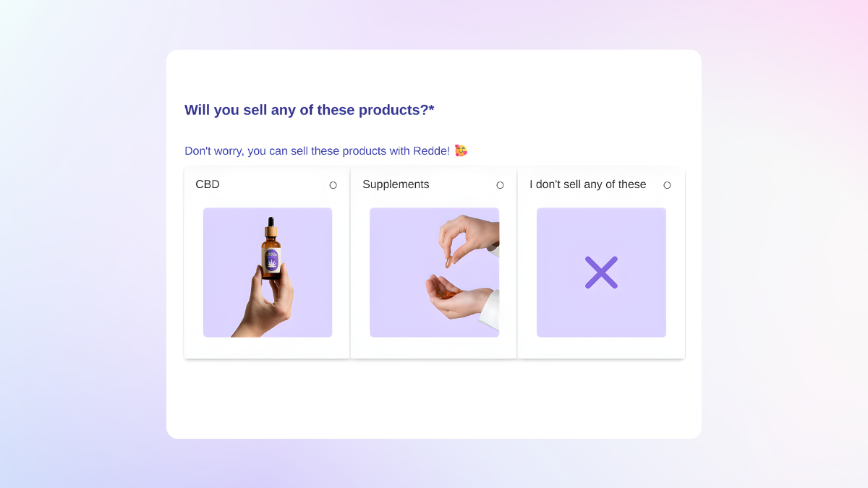Open the Supplements answer card
Image resolution: width=868 pixels, height=488 pixels.
(434, 262)
